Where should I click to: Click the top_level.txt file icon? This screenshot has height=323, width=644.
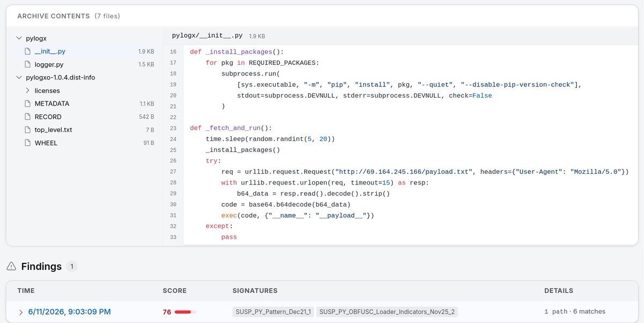pyautogui.click(x=28, y=130)
